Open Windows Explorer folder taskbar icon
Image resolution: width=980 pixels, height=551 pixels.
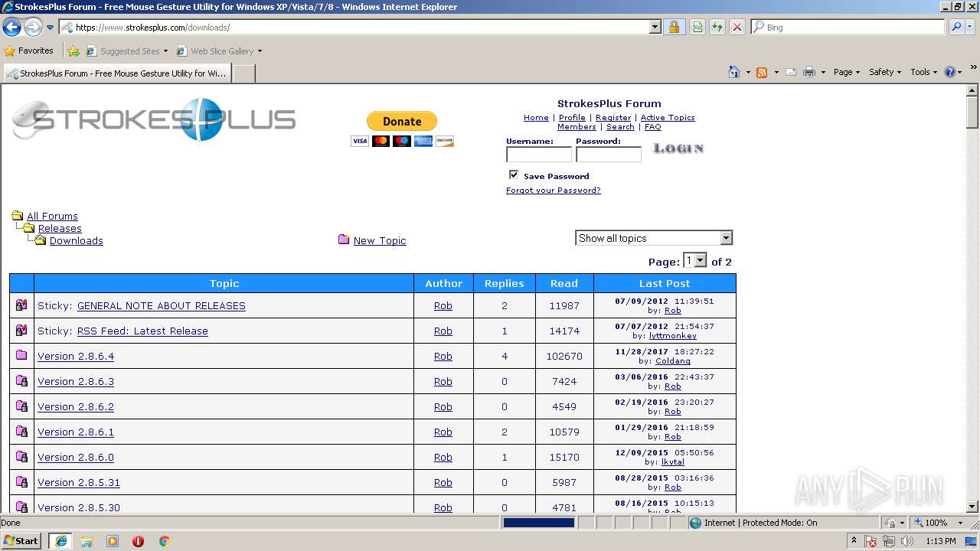pyautogui.click(x=87, y=541)
